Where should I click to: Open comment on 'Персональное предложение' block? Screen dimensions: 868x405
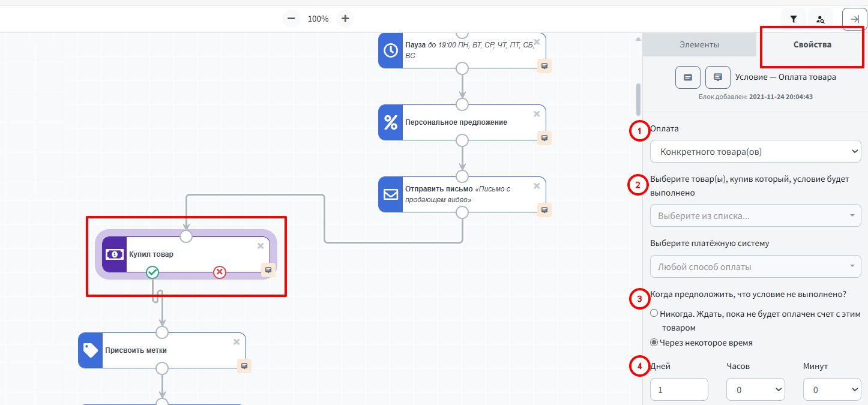click(x=544, y=138)
